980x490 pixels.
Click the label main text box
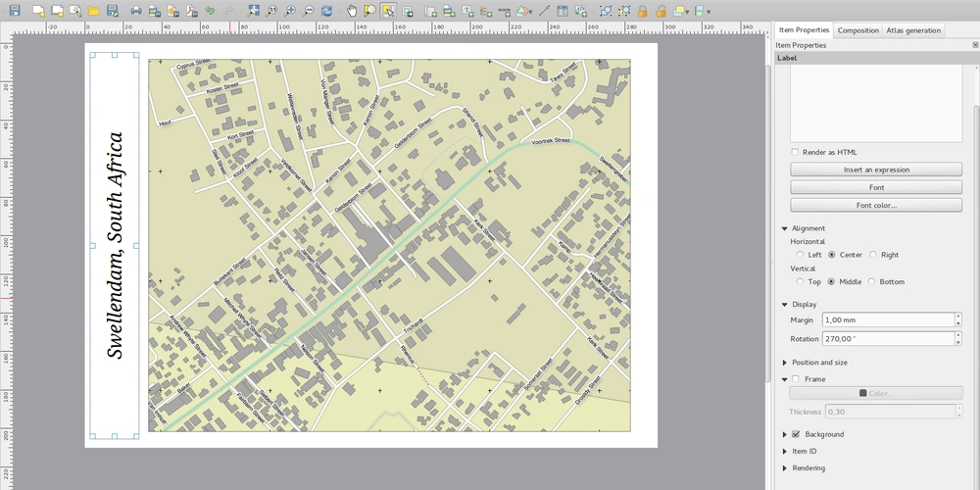pyautogui.click(x=876, y=104)
